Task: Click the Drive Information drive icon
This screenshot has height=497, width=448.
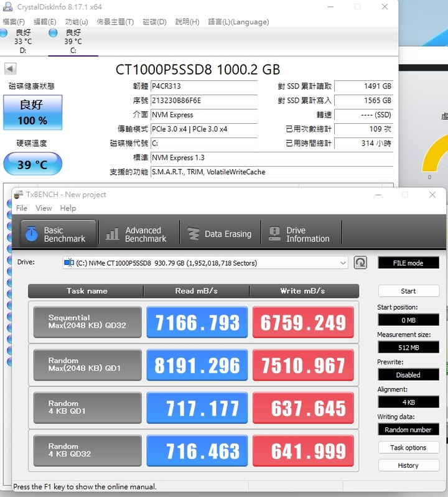Action: click(274, 234)
